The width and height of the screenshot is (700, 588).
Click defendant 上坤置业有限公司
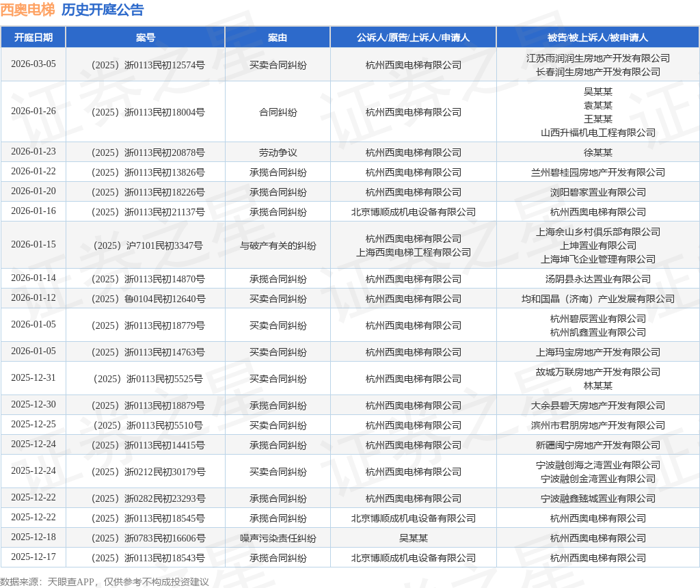[x=598, y=245]
